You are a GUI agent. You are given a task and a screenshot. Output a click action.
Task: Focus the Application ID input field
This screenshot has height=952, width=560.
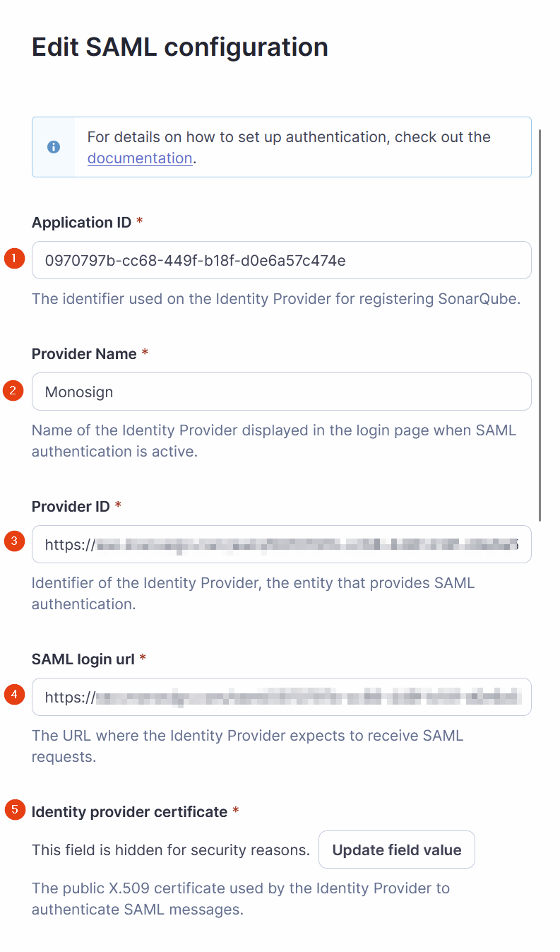pos(281,260)
